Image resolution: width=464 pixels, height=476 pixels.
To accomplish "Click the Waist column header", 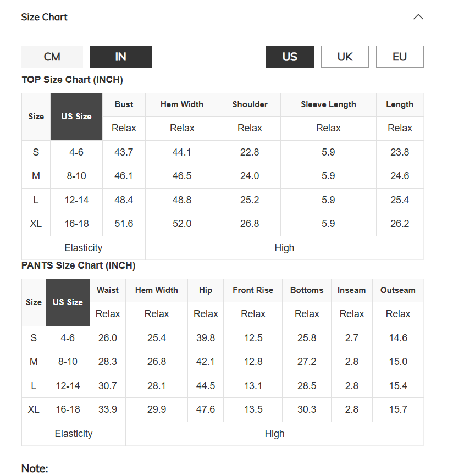I will (108, 290).
